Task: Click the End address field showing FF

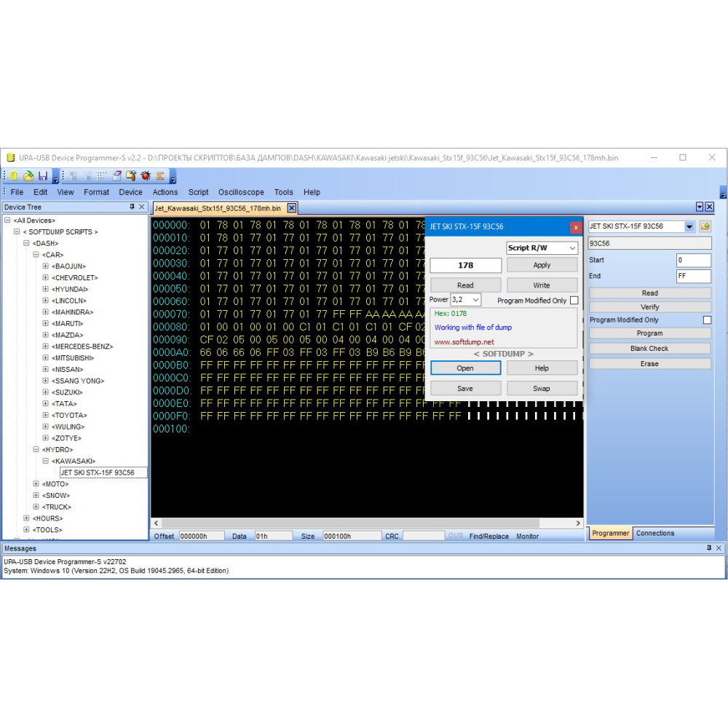Action: [x=693, y=276]
